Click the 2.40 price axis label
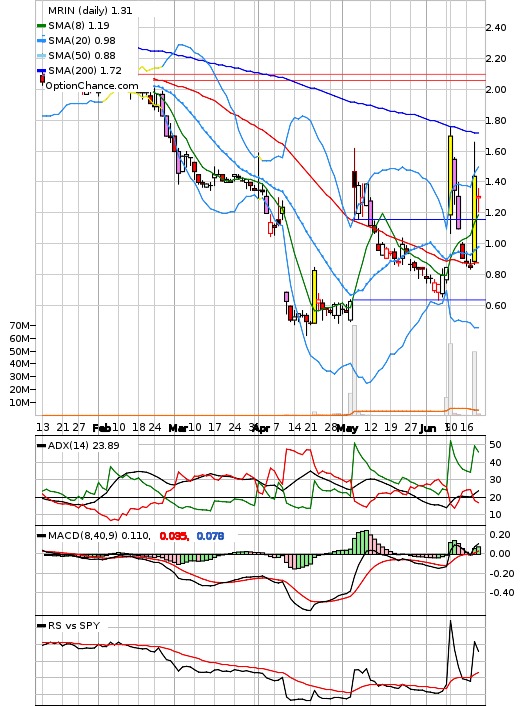Image resolution: width=526 pixels, height=706 pixels. tap(496, 28)
